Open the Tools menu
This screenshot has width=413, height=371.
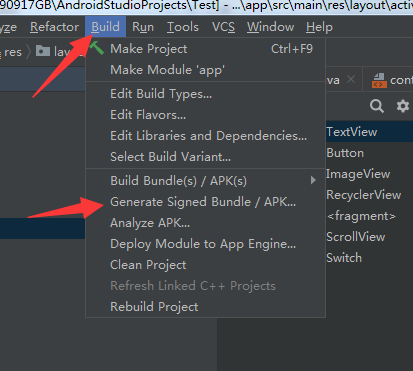point(183,27)
